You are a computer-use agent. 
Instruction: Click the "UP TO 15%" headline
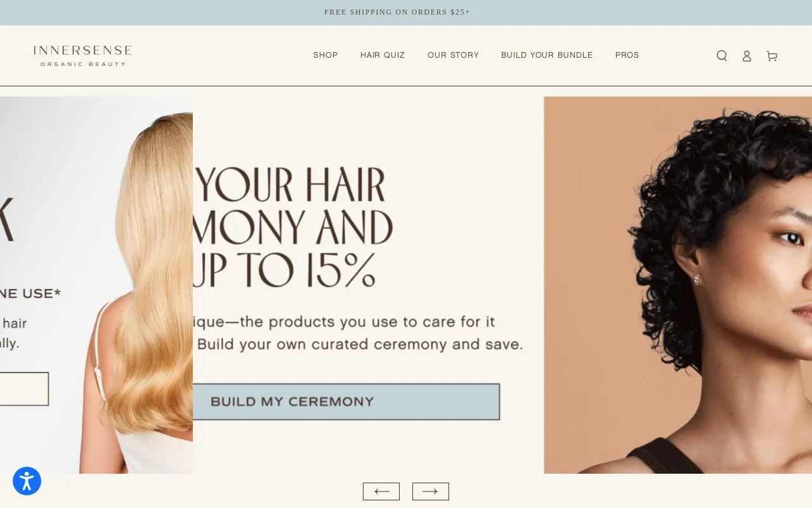(x=284, y=270)
